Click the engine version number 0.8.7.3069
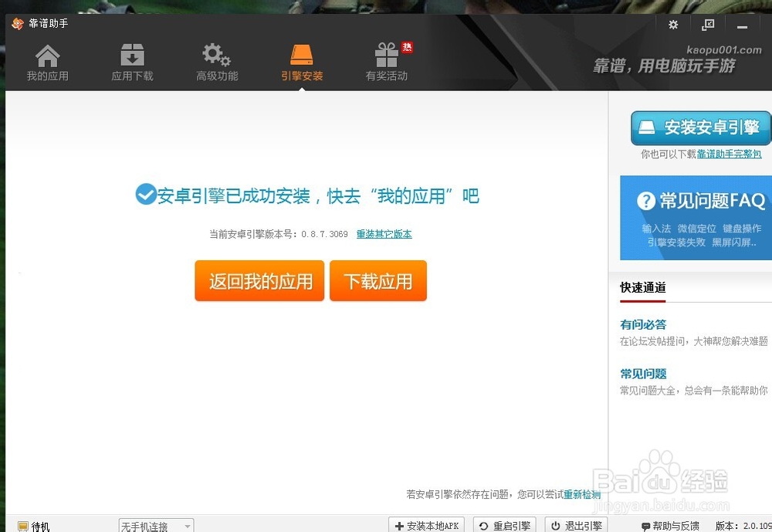Viewport: 772px width, 532px height. point(324,234)
